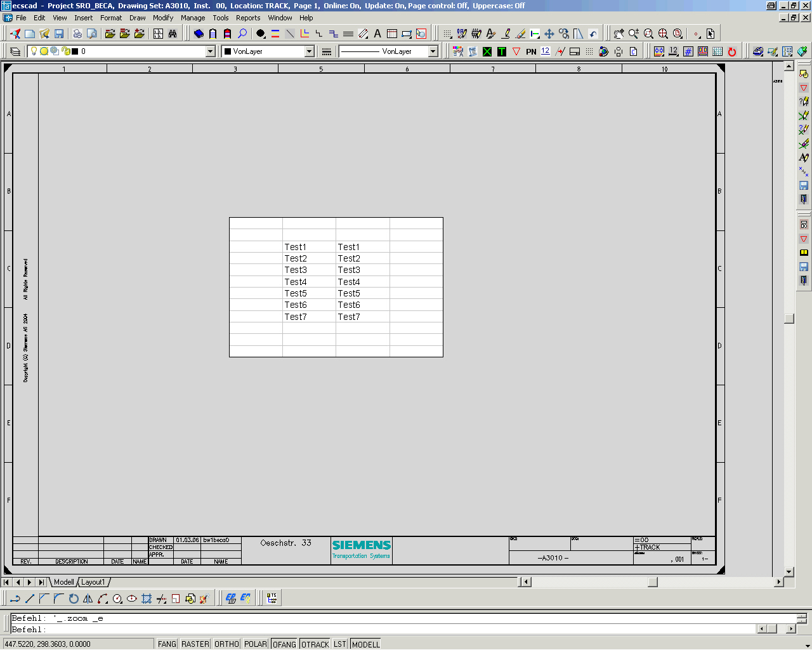Click the binoculars Find icon
The height and width of the screenshot is (650, 812).
tap(173, 34)
